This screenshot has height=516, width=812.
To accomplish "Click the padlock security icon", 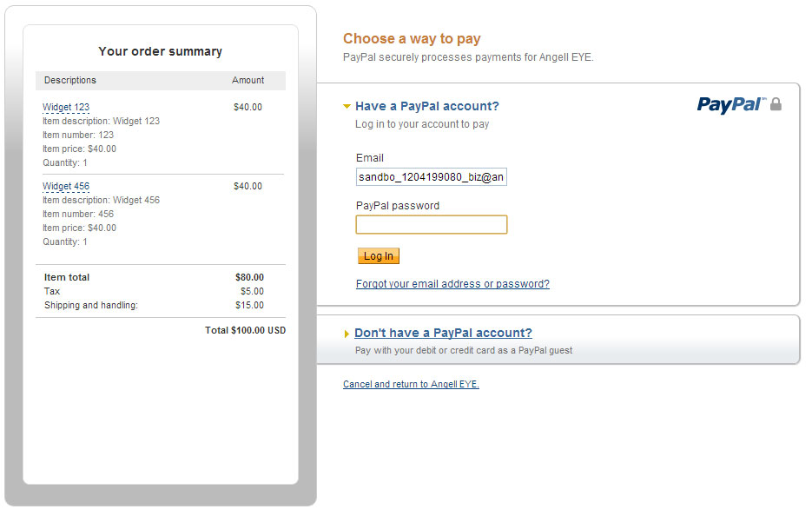I will [x=776, y=104].
